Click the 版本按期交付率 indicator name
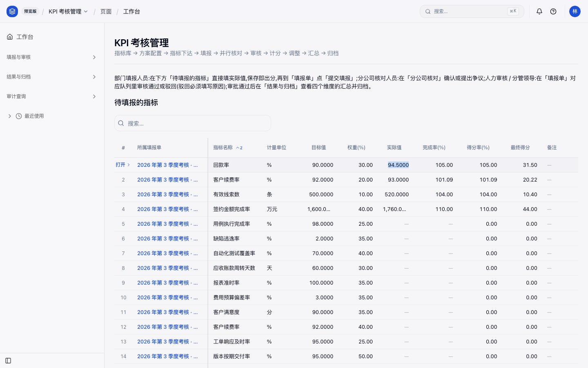The image size is (588, 368). pos(232,357)
